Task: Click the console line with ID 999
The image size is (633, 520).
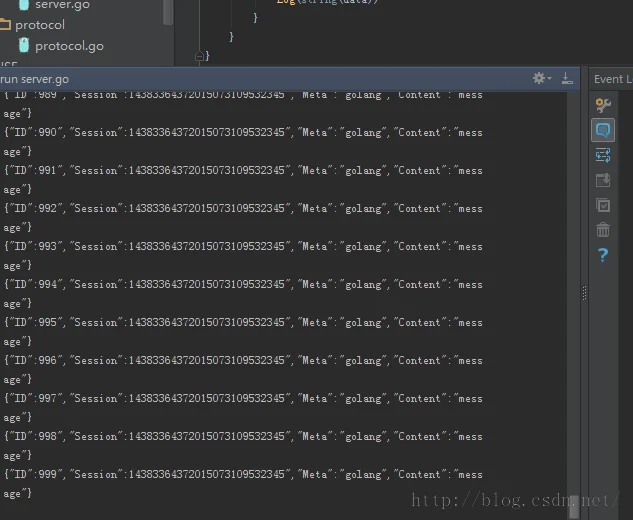Action: click(243, 484)
